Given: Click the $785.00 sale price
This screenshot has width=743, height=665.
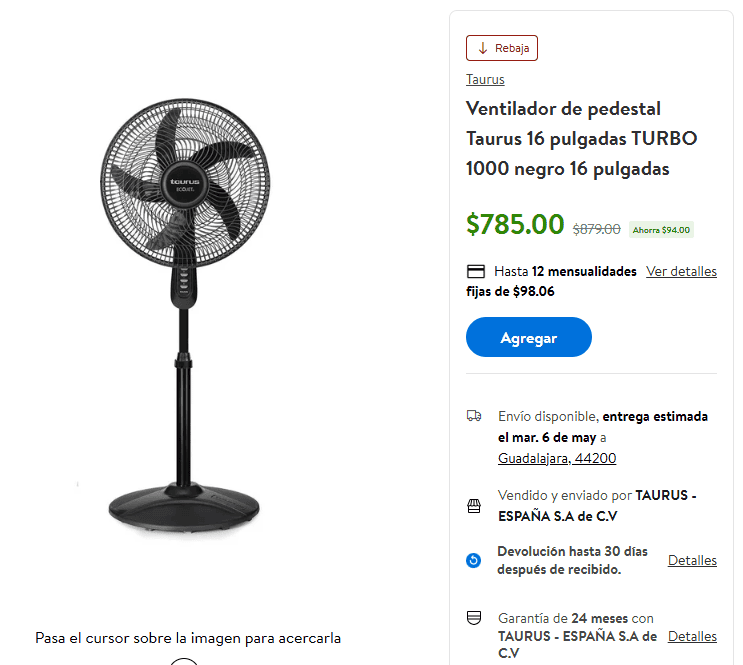Looking at the screenshot, I should 515,224.
